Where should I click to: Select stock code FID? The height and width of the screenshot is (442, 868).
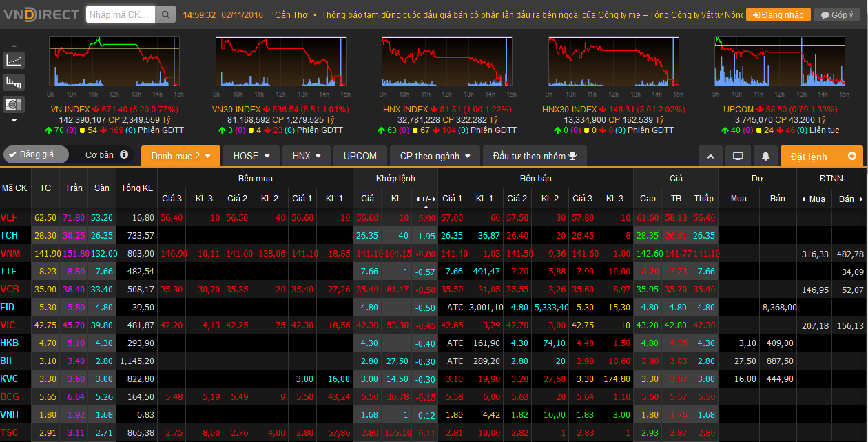[x=8, y=307]
